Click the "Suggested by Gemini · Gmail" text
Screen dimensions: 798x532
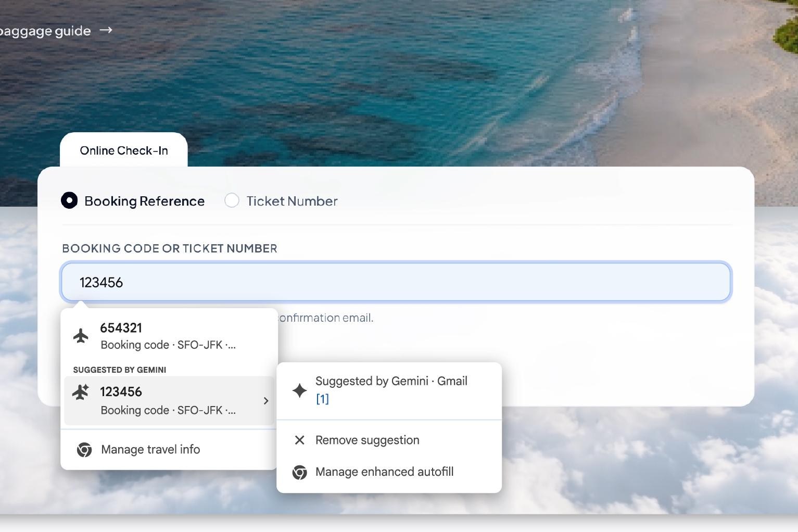click(391, 381)
